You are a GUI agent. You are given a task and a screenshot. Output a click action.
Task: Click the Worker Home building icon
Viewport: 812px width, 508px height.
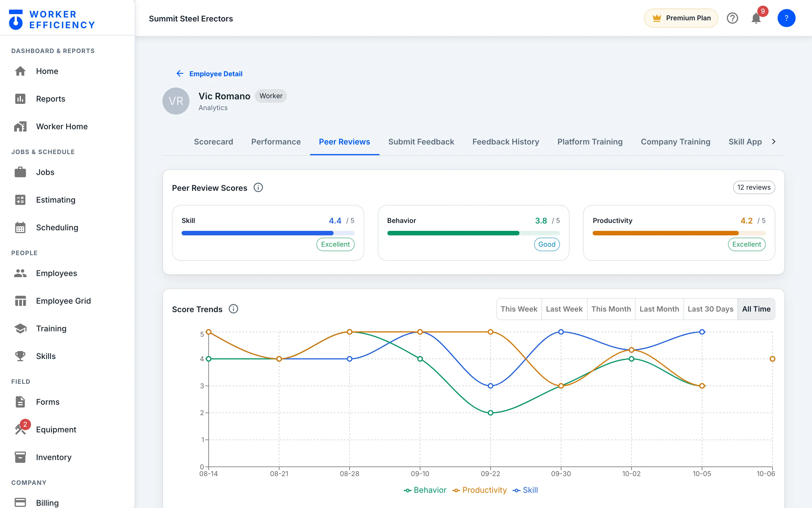[20, 126]
